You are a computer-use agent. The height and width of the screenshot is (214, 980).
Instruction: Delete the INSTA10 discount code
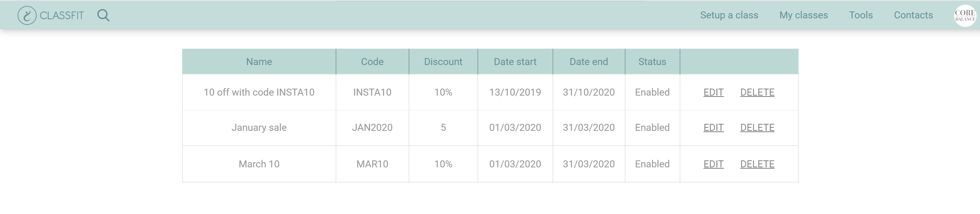point(757,92)
